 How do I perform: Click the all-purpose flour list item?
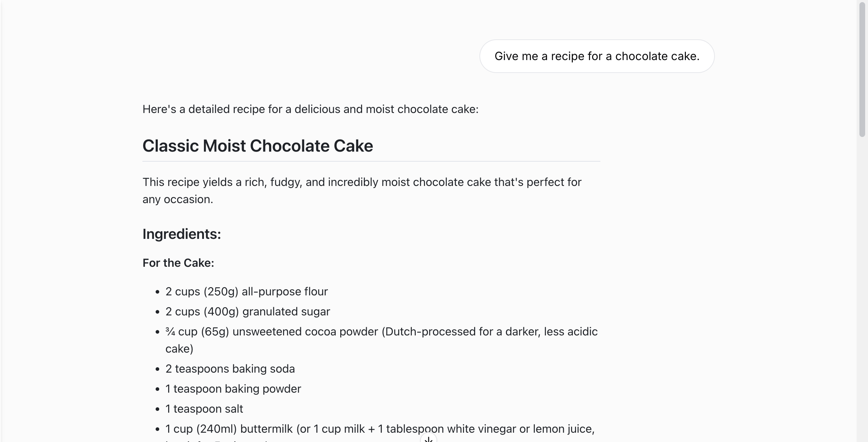[x=247, y=291]
